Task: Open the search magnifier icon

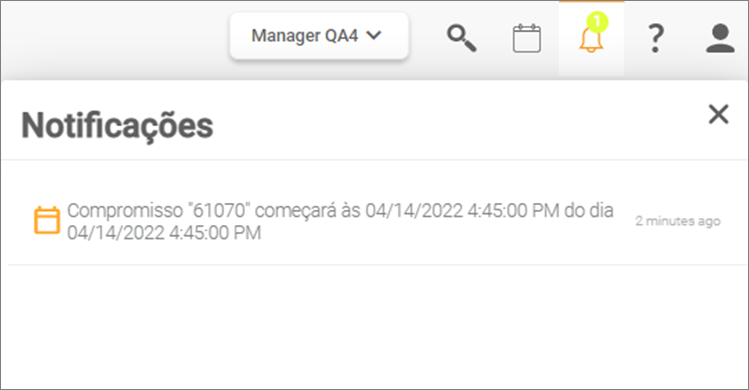Action: click(461, 38)
